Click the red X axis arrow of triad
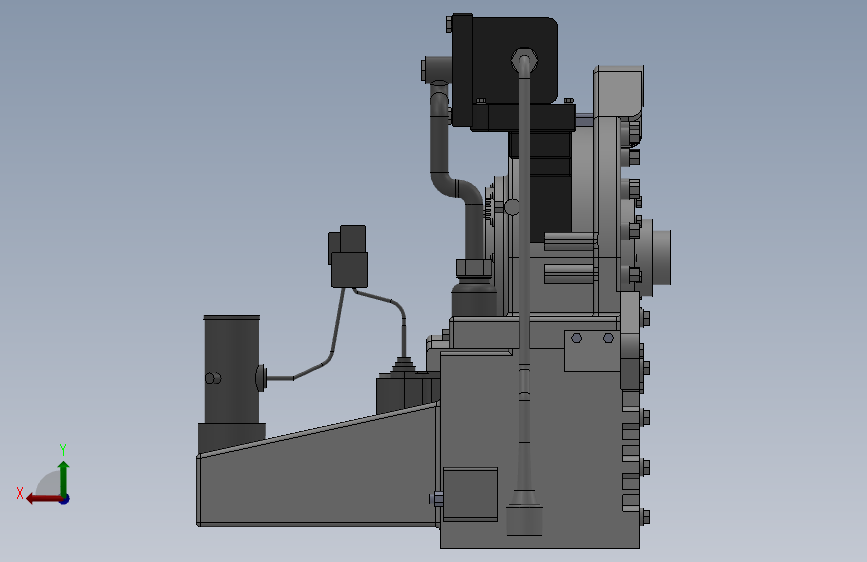Screen dimensions: 867x562 tap(43, 499)
